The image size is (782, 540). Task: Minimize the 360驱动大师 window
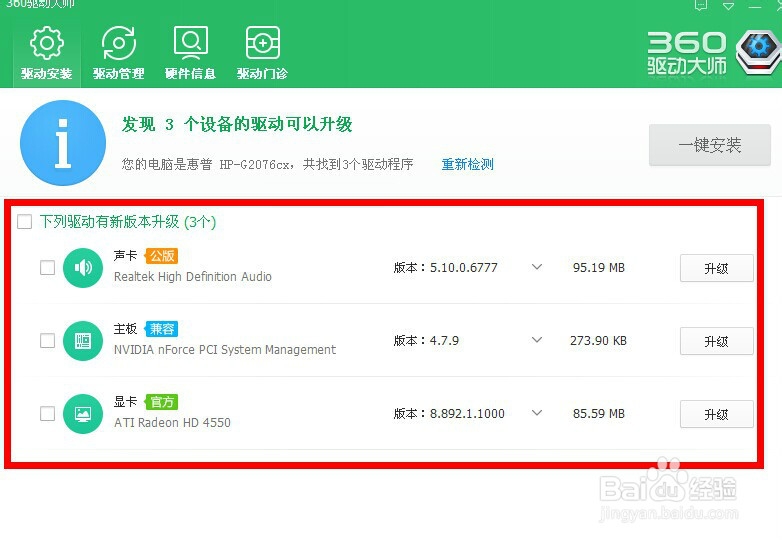pos(755,6)
